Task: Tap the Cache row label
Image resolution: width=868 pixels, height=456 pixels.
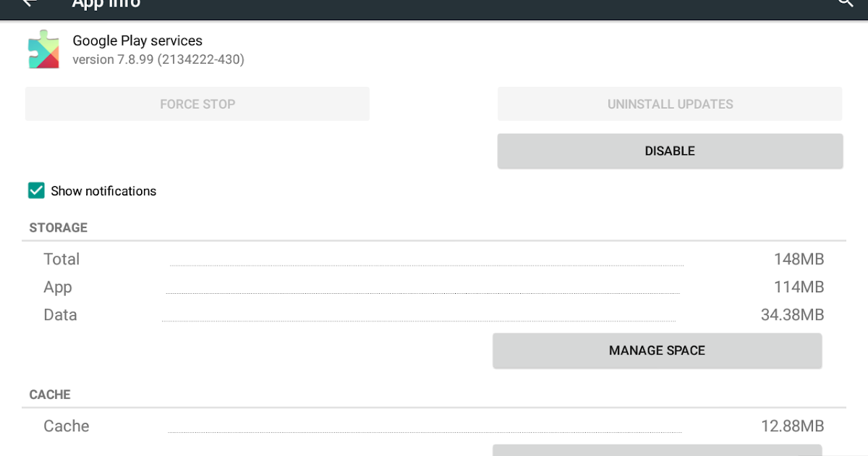Action: (x=67, y=426)
